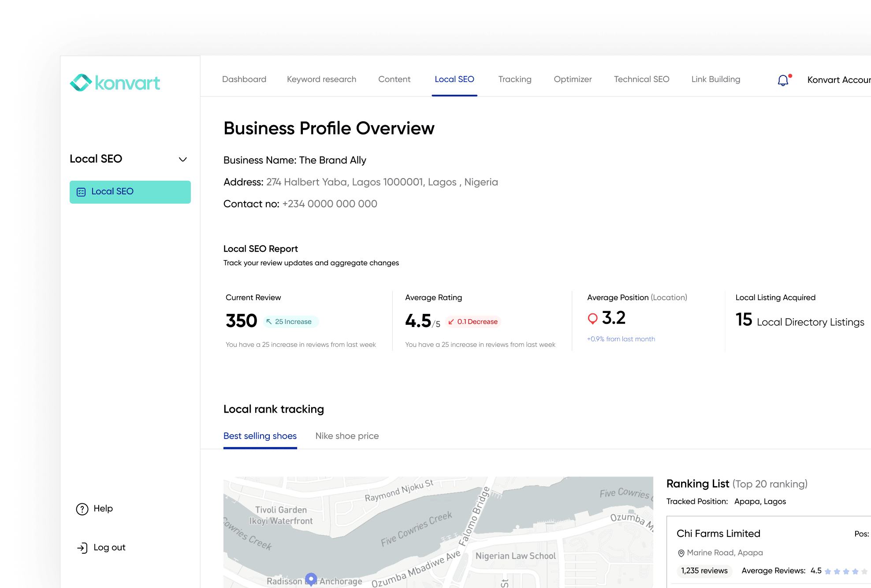Click the map pin near Radisson Blu Anchorage
871x588 pixels.
click(x=311, y=579)
